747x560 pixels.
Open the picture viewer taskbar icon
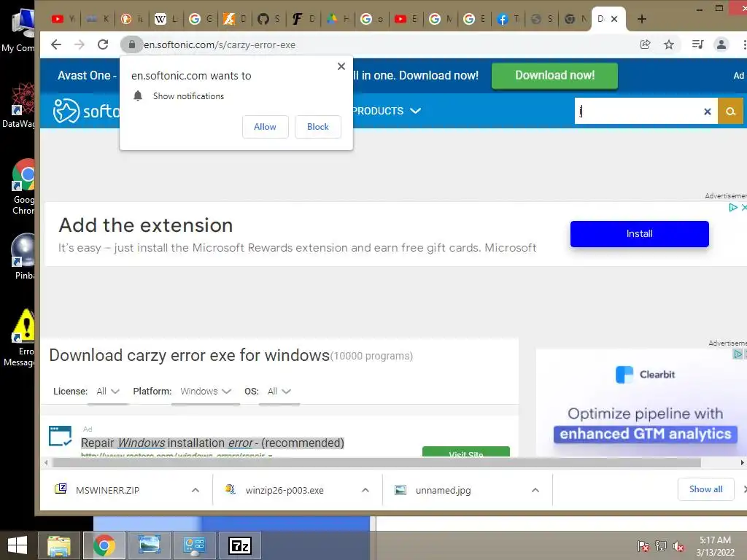tap(149, 545)
